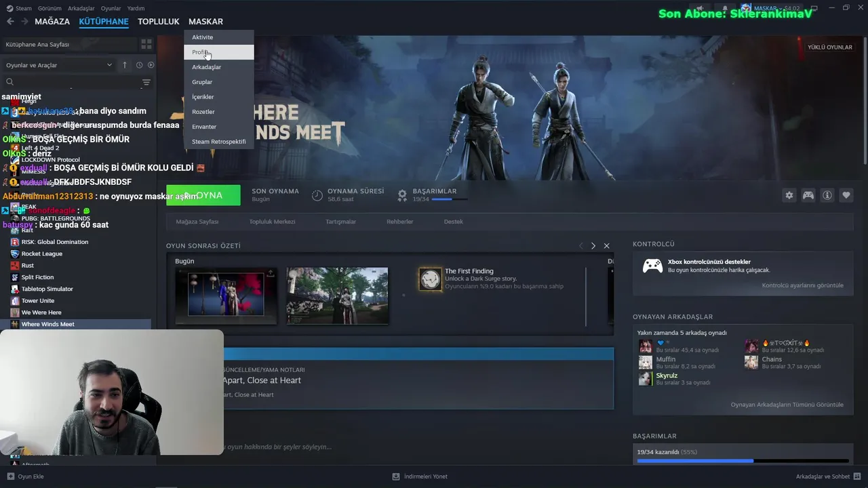Select Steam Retrospektifi menu entry
This screenshot has width=868, height=488.
[x=219, y=142]
